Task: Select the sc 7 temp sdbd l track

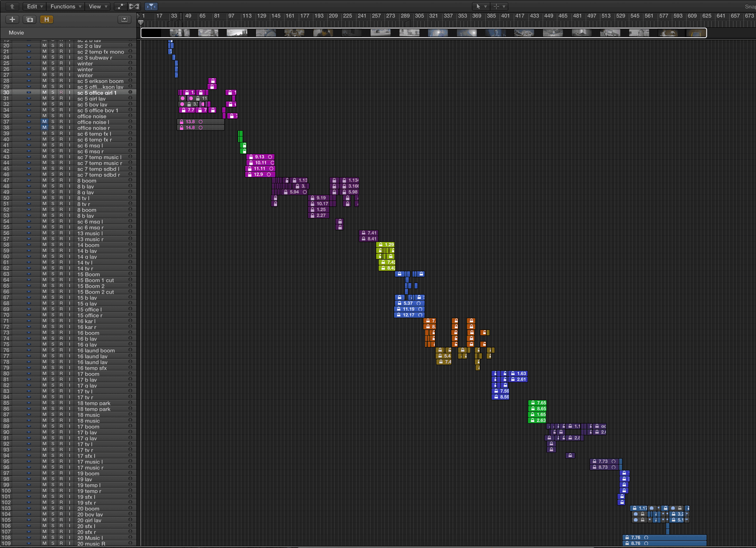Action: (x=68, y=169)
